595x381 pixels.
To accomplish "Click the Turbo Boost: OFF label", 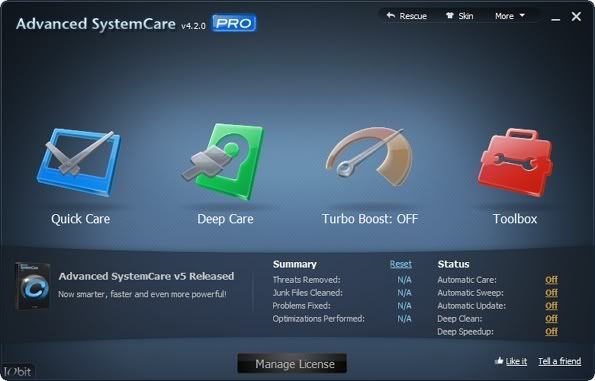I will pyautogui.click(x=370, y=219).
